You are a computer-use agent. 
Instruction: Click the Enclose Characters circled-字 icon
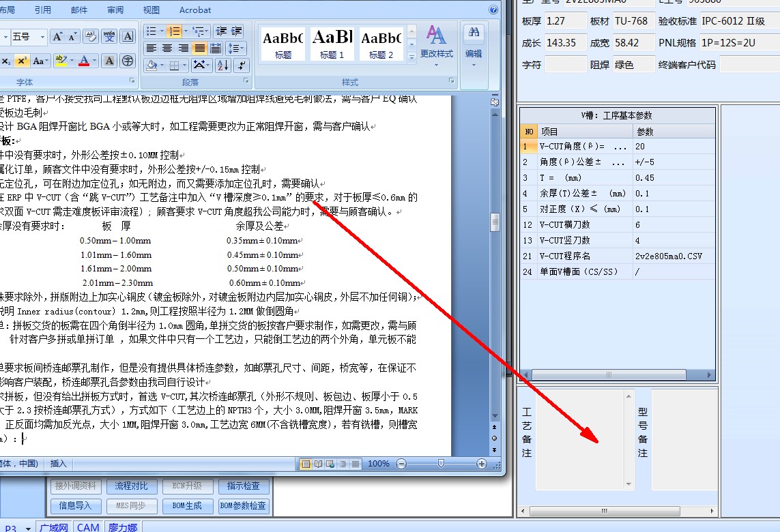(x=128, y=61)
